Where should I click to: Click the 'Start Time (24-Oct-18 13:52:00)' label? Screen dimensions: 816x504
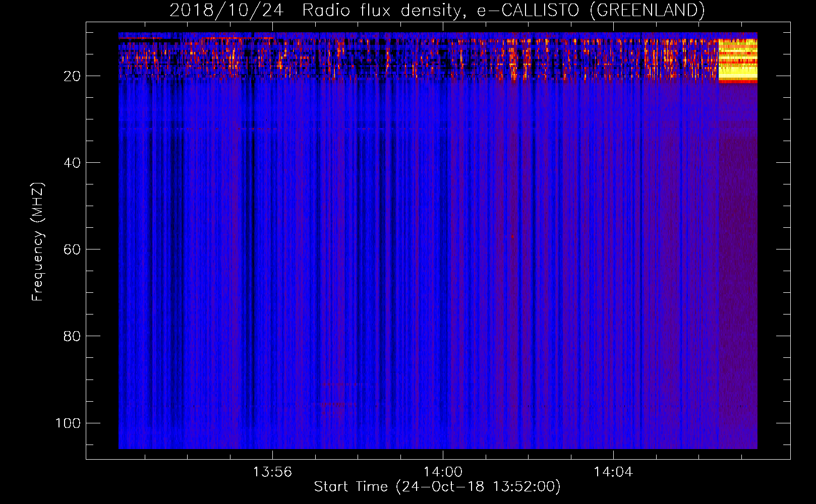tap(437, 487)
